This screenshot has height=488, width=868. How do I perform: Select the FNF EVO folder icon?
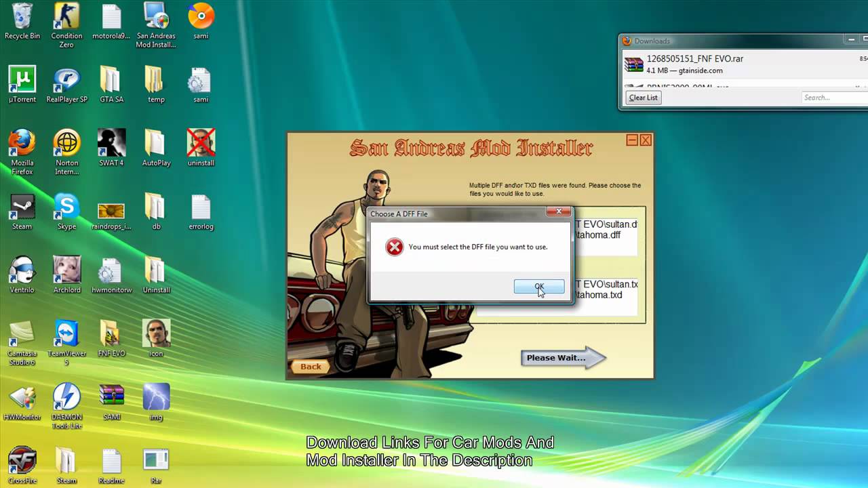click(111, 339)
